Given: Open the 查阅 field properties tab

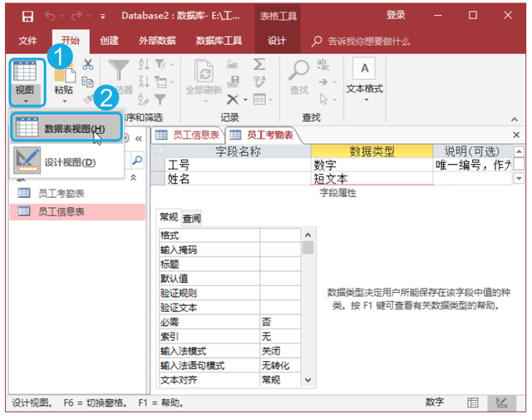Looking at the screenshot, I should coord(192,219).
